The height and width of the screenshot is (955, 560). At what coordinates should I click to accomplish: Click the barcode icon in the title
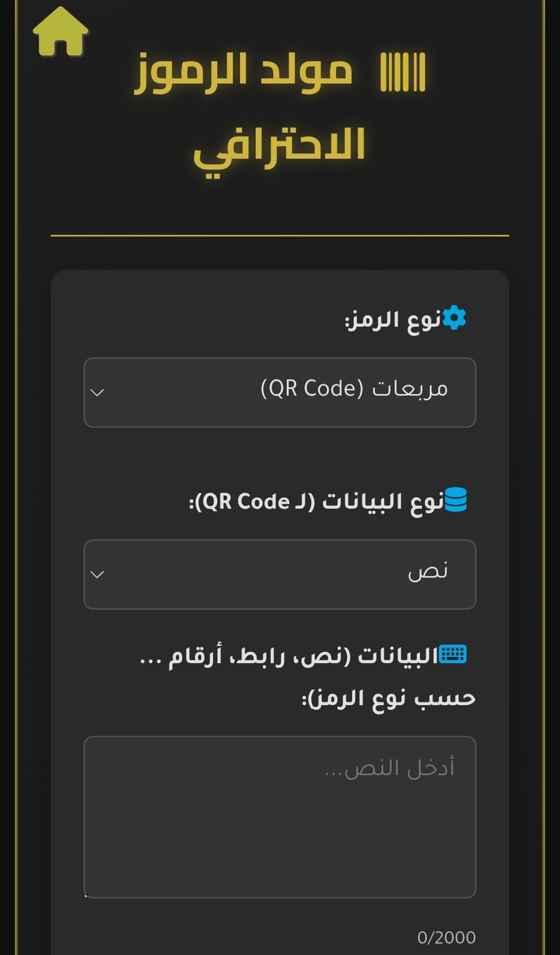pyautogui.click(x=402, y=72)
